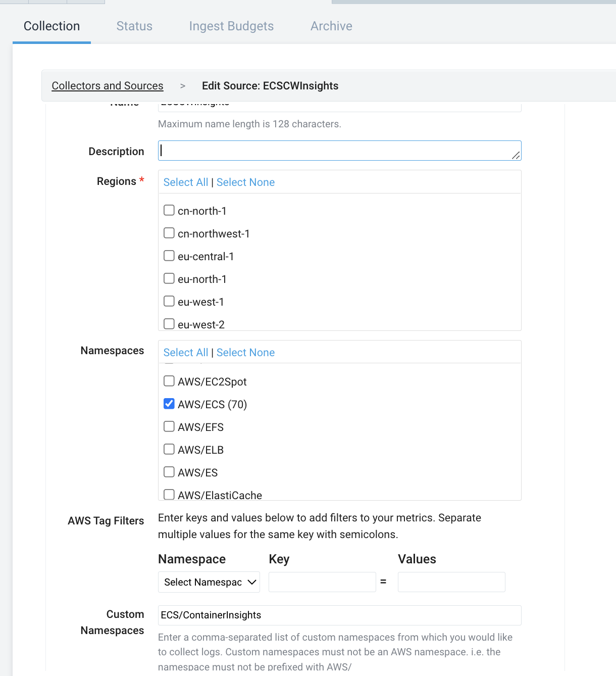This screenshot has height=676, width=616.
Task: Open the Ingest Budgets tab
Action: click(x=231, y=26)
